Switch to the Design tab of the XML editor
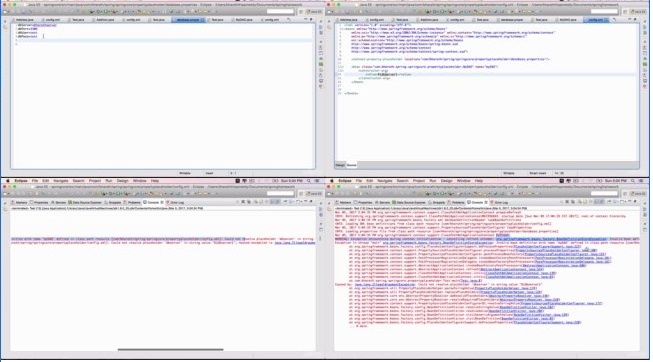The height and width of the screenshot is (362, 653). [340, 165]
